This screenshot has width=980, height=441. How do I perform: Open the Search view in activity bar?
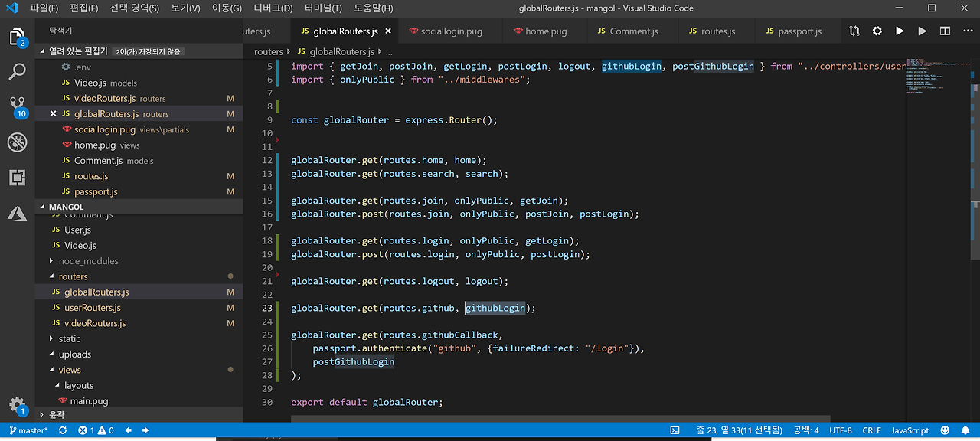(17, 72)
